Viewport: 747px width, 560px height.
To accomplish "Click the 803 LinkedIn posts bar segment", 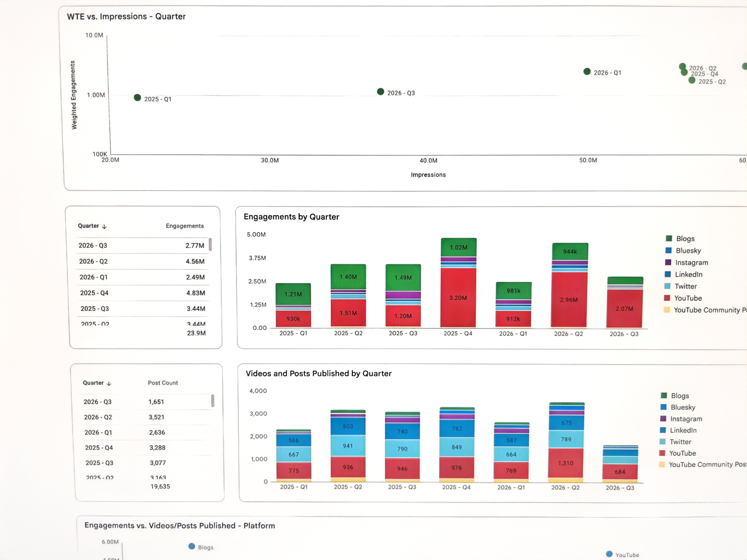I will [x=348, y=426].
